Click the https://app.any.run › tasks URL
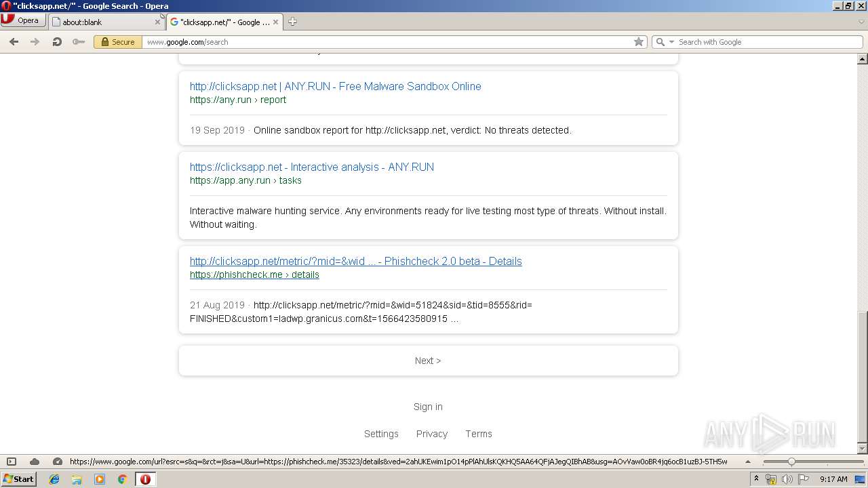868x488 pixels. pyautogui.click(x=245, y=180)
